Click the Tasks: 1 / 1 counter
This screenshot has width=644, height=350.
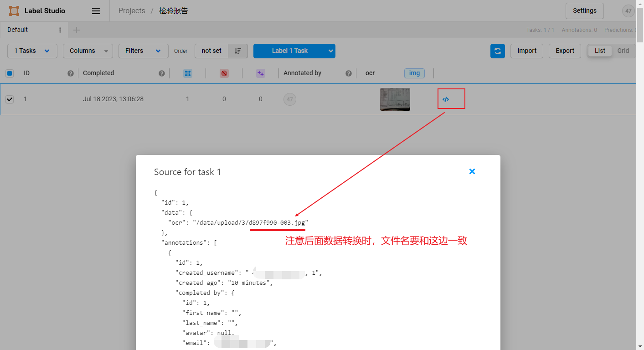pyautogui.click(x=540, y=30)
